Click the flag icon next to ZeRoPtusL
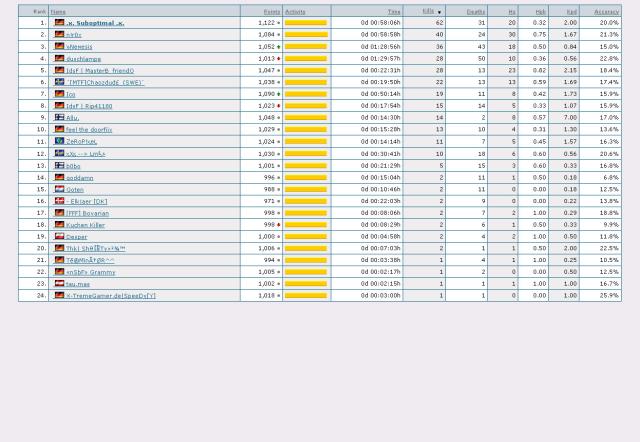Screen dimensions: 640x442 59,141
